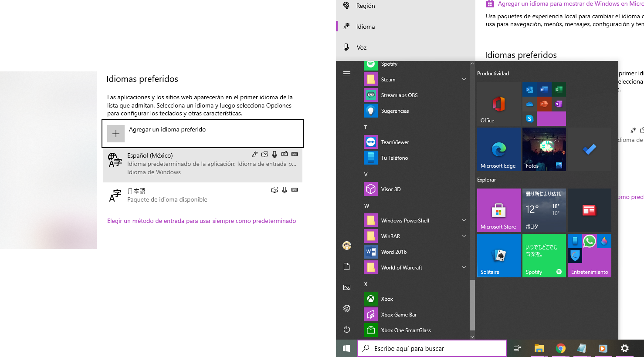Open the Entretenimiento tile folder
Viewport: 644px width, 357px height.
pos(590,256)
